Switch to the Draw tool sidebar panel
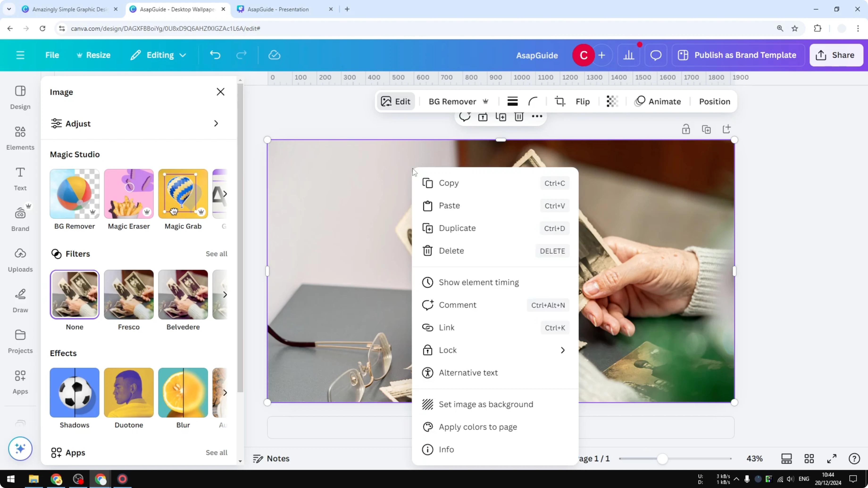Image resolution: width=868 pixels, height=488 pixels. pyautogui.click(x=20, y=301)
